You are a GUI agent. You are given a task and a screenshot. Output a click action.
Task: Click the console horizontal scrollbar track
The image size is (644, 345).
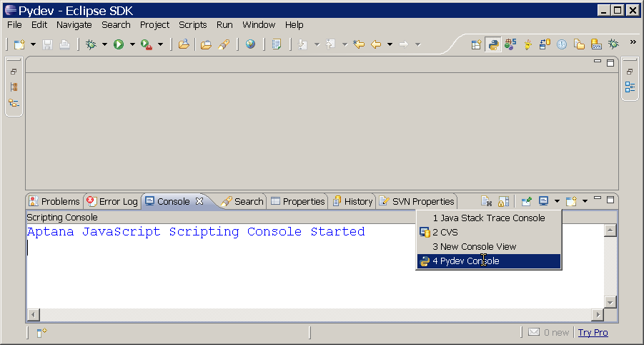click(x=314, y=315)
